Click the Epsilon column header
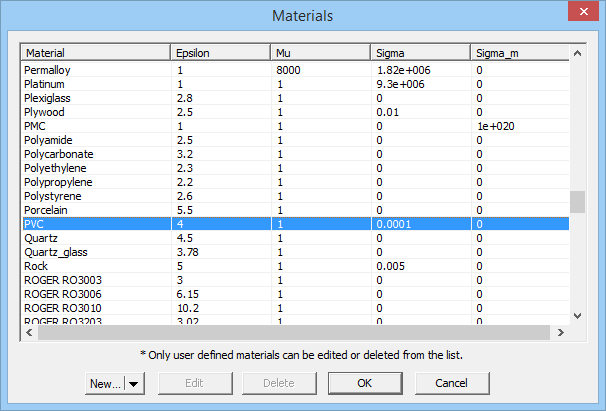606x411 pixels. click(220, 52)
